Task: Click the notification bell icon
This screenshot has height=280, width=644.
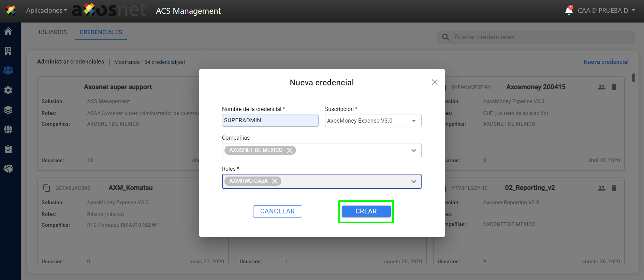Action: pyautogui.click(x=569, y=11)
